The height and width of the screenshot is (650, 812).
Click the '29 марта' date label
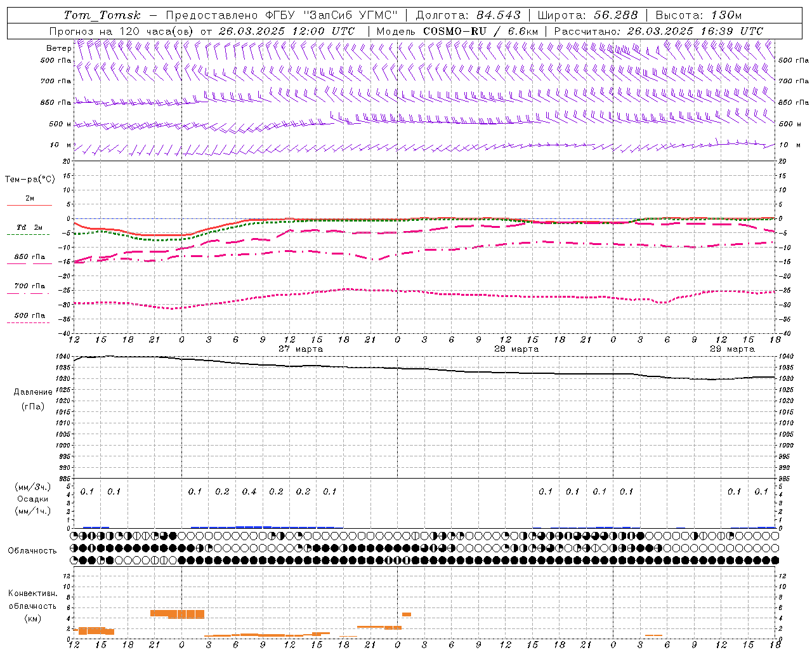[732, 349]
